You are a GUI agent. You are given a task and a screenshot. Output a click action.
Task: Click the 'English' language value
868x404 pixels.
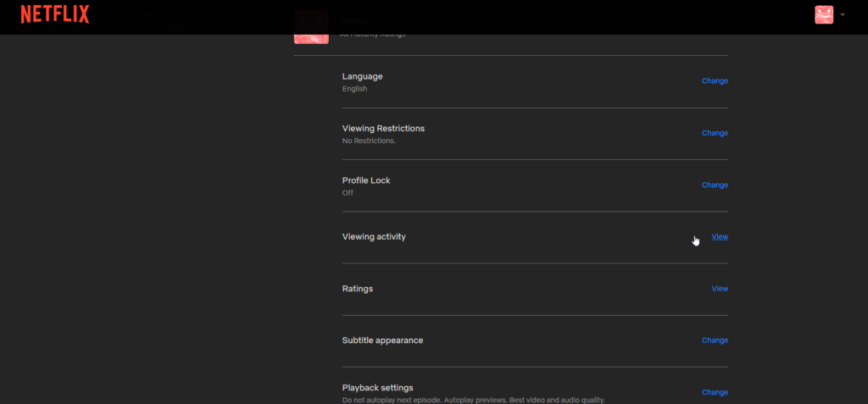click(x=354, y=89)
